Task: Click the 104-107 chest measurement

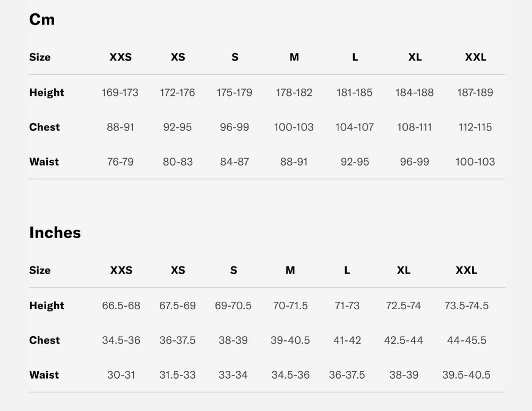Action: [355, 127]
